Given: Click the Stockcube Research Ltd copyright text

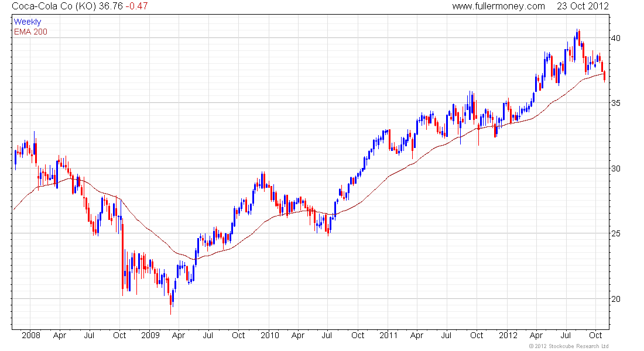Looking at the screenshot, I should pos(569,346).
